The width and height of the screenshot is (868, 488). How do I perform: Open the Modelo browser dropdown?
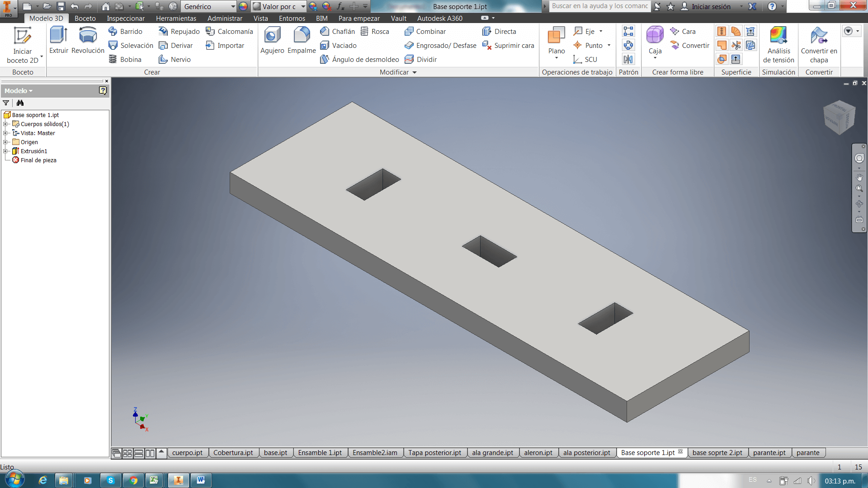(x=19, y=91)
